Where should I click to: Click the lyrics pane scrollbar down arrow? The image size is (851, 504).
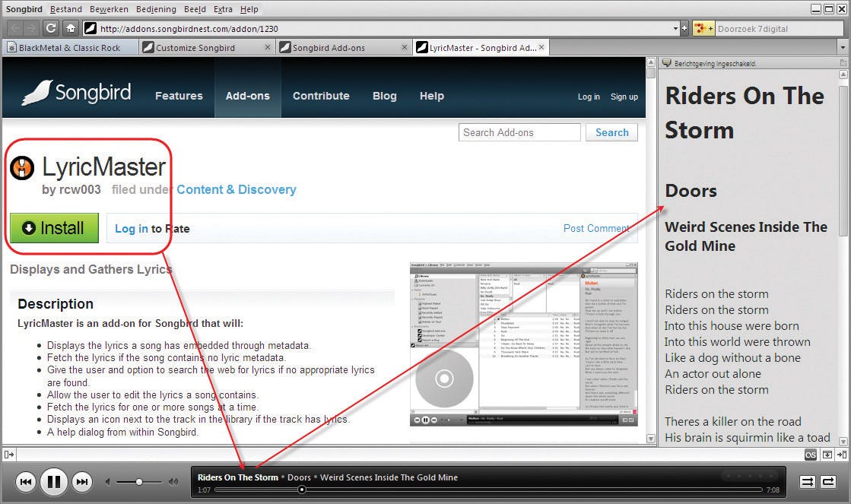(843, 441)
